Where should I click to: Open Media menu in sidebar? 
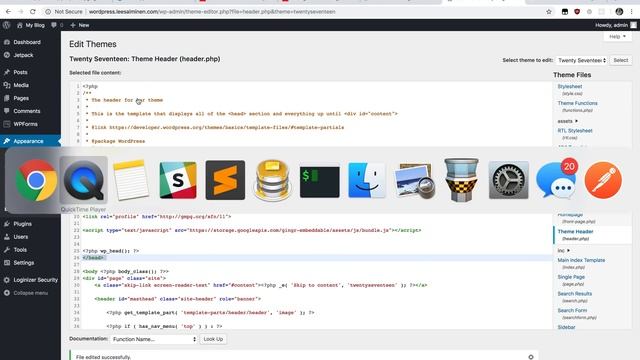(x=21, y=85)
